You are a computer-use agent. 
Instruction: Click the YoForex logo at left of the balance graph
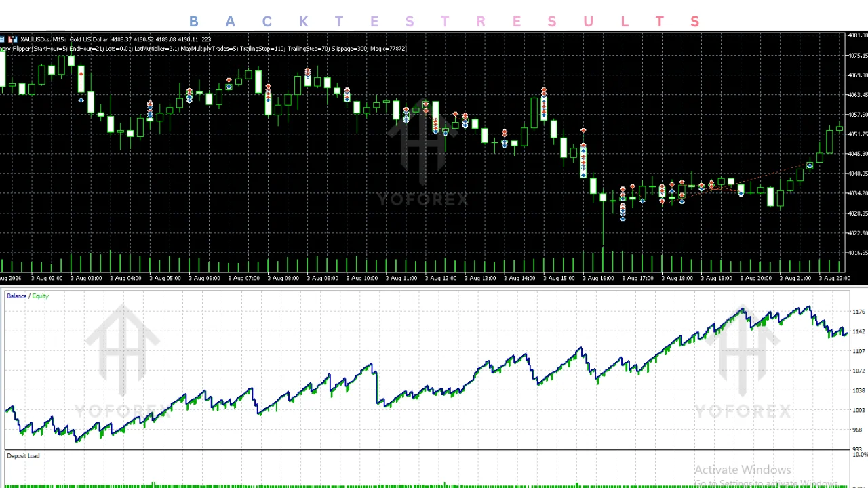tap(122, 361)
